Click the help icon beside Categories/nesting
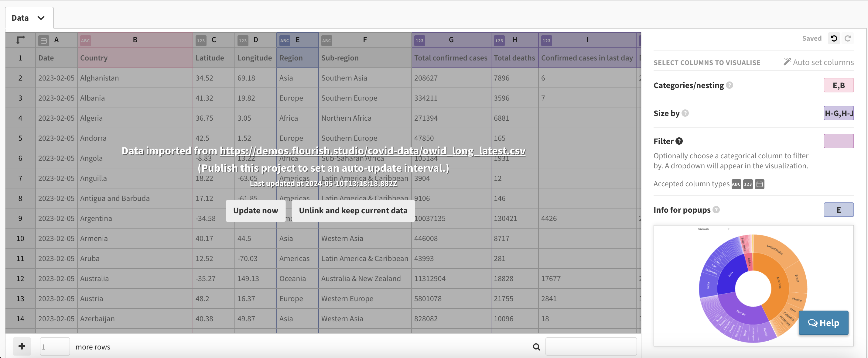This screenshot has height=358, width=868. click(x=730, y=85)
